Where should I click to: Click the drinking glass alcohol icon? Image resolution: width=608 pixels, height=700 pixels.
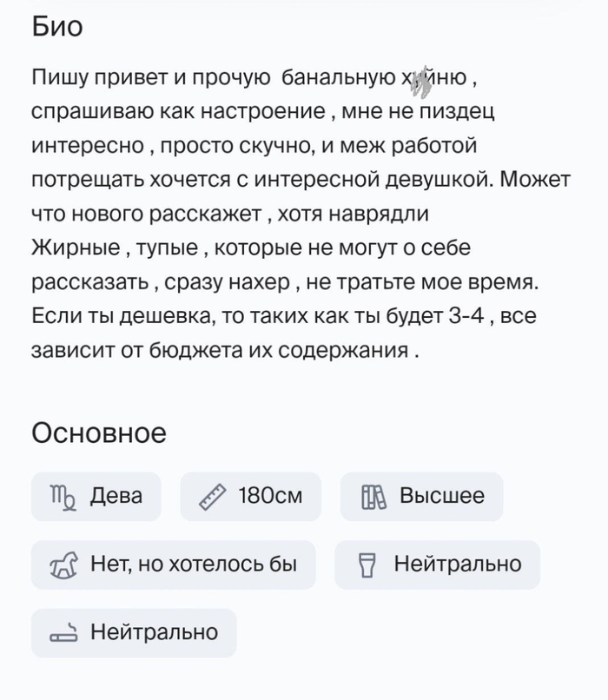pyautogui.click(x=367, y=565)
